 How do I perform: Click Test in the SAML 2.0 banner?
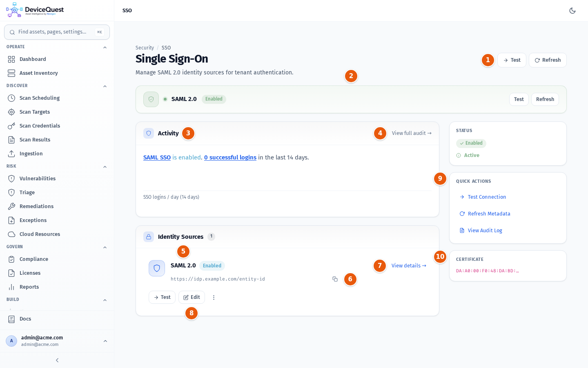tap(519, 99)
